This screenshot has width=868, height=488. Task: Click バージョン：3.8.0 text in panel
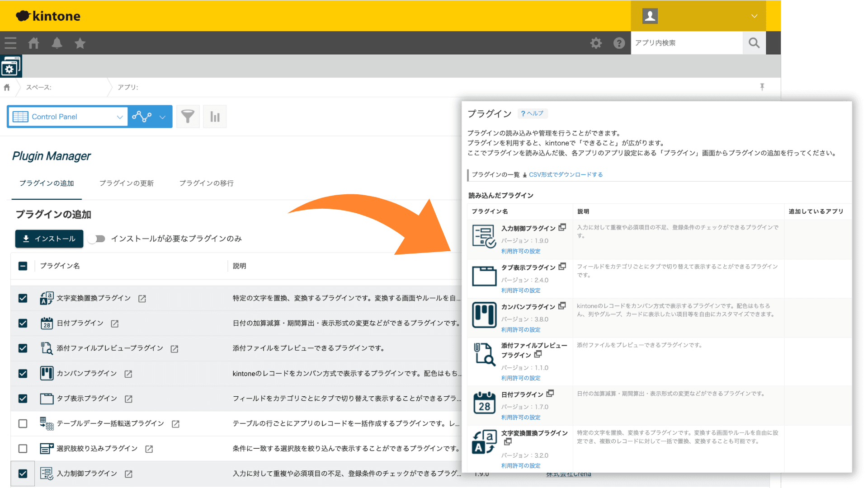[525, 319]
